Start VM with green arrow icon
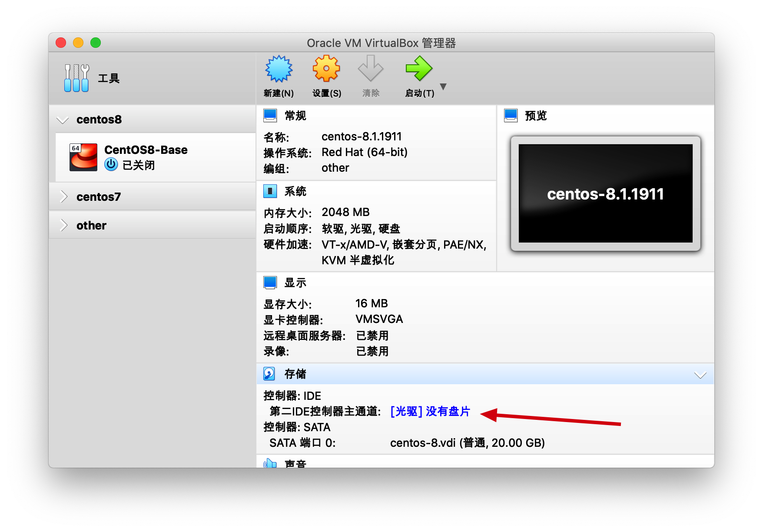 [x=418, y=69]
